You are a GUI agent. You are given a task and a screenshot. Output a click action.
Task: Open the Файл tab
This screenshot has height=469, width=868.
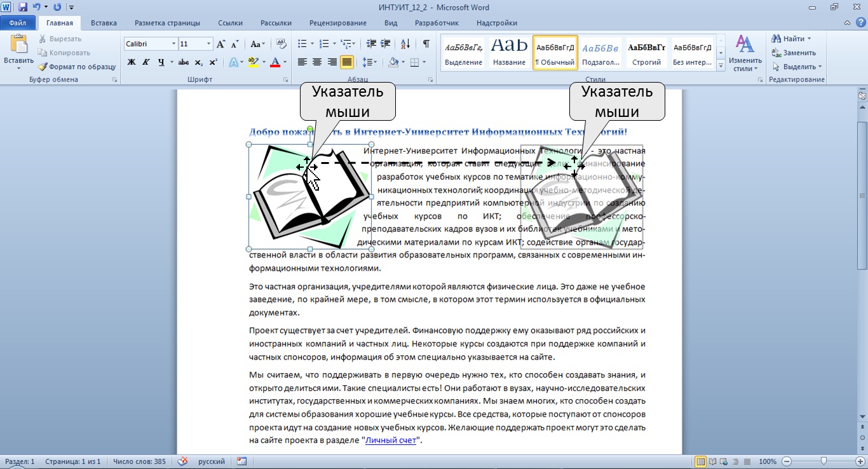[x=18, y=23]
